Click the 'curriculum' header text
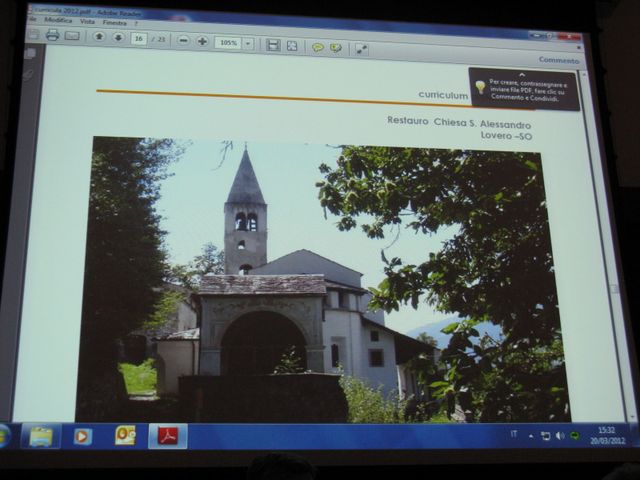The width and height of the screenshot is (640, 480). pyautogui.click(x=443, y=95)
